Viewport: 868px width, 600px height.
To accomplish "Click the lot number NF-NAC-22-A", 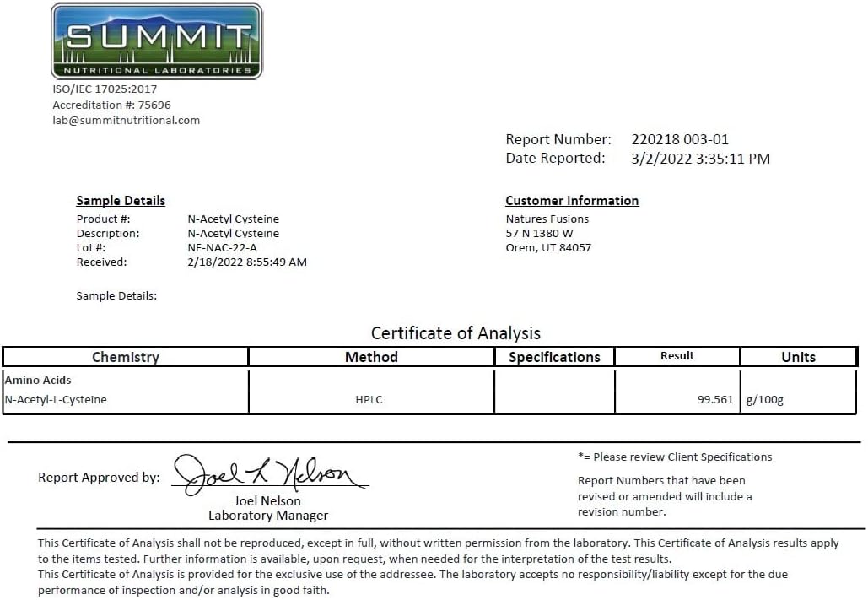I will (x=222, y=248).
